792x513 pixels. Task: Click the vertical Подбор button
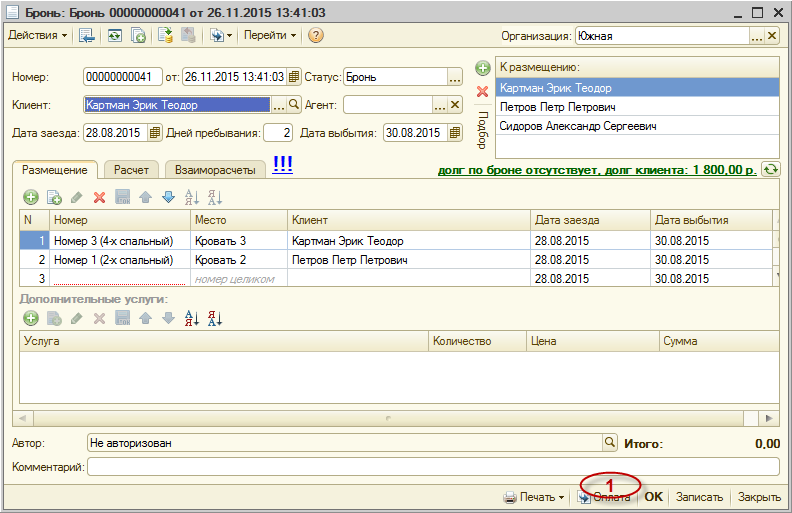(x=483, y=130)
